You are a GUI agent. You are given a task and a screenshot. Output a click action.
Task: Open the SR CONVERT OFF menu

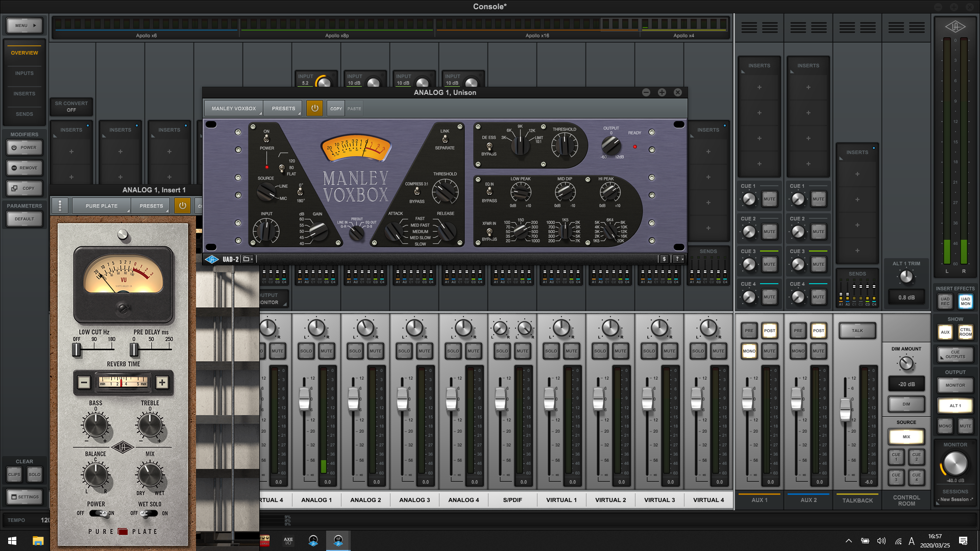click(71, 107)
